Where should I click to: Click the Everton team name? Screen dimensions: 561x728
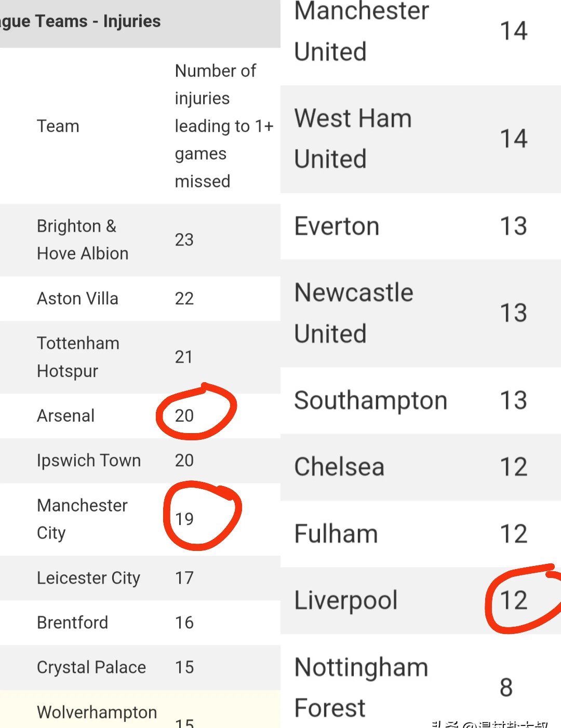tap(337, 226)
